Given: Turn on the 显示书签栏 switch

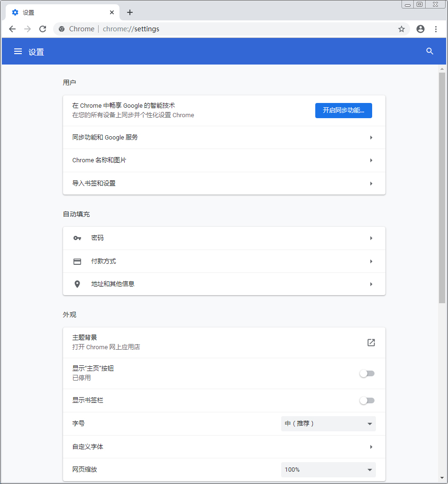Looking at the screenshot, I should click(367, 400).
